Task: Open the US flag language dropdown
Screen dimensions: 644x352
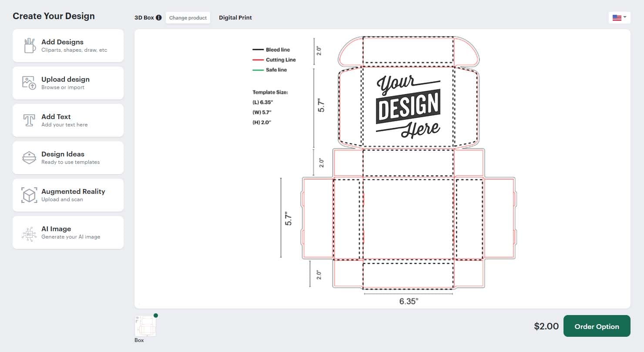Action: 619,18
